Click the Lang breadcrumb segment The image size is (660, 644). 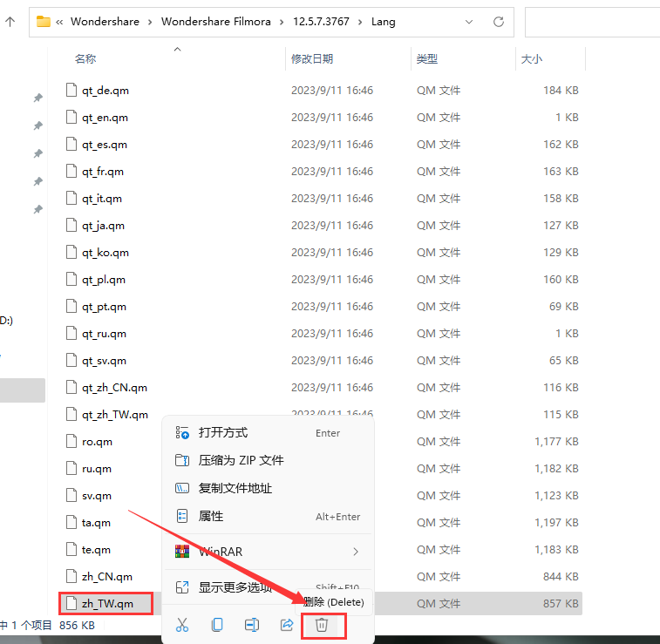[x=383, y=22]
